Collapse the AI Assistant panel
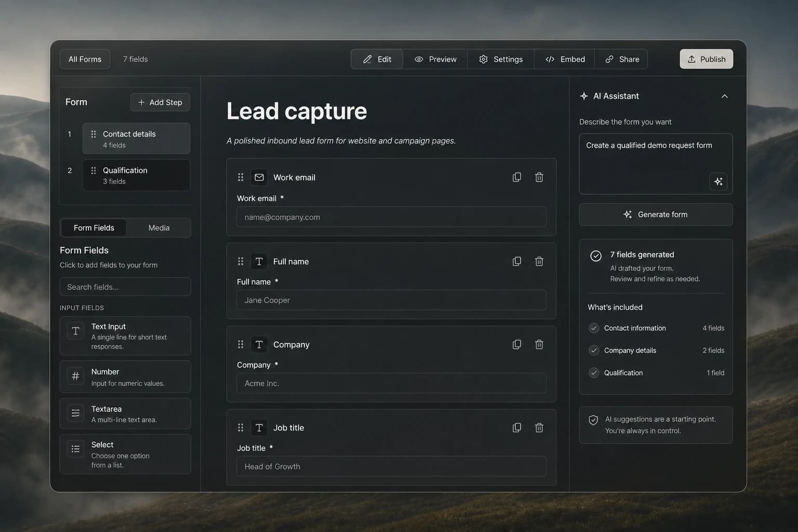This screenshot has width=798, height=532. [724, 96]
